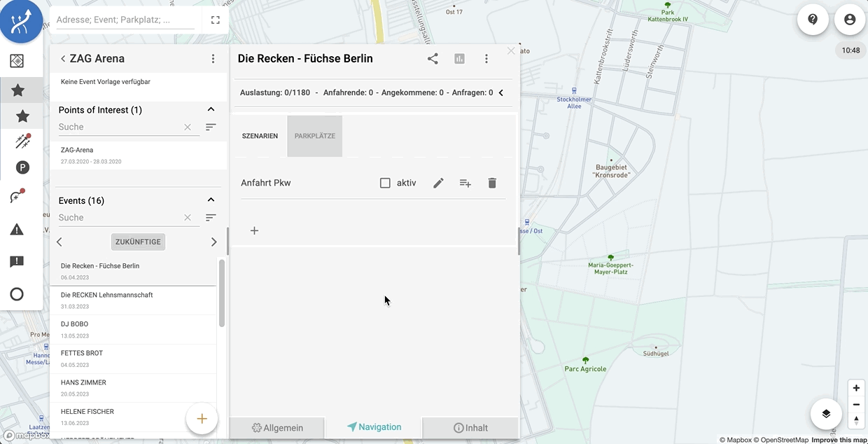Go back from ZAG Arena panel

click(63, 59)
